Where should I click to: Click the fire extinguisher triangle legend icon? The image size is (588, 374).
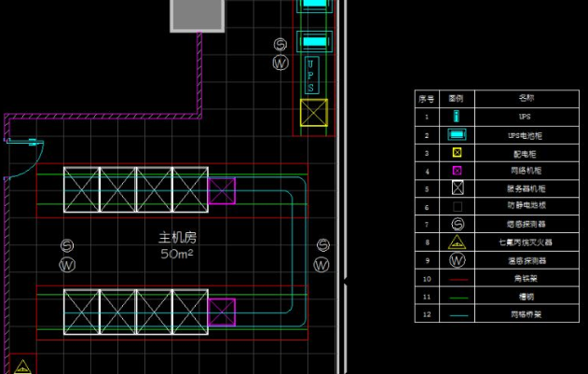click(458, 242)
